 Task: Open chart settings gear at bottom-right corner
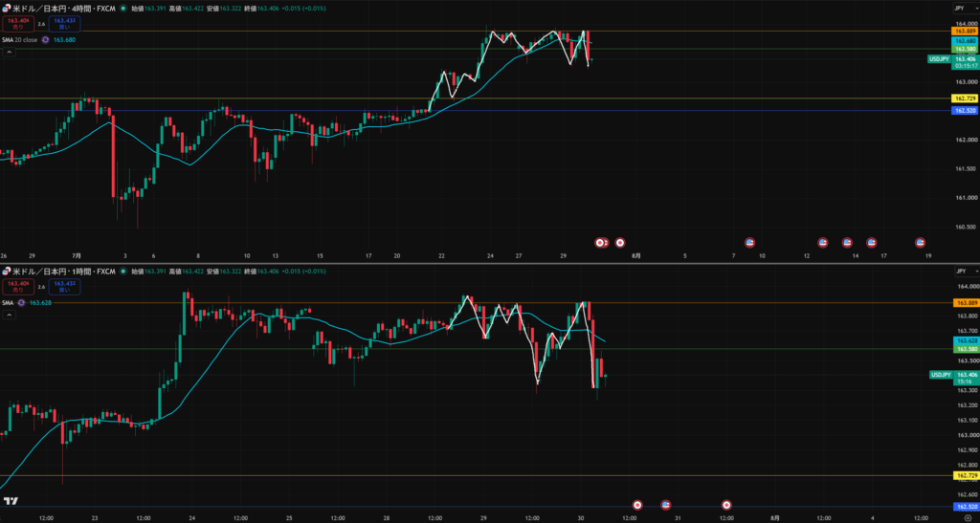click(x=969, y=518)
